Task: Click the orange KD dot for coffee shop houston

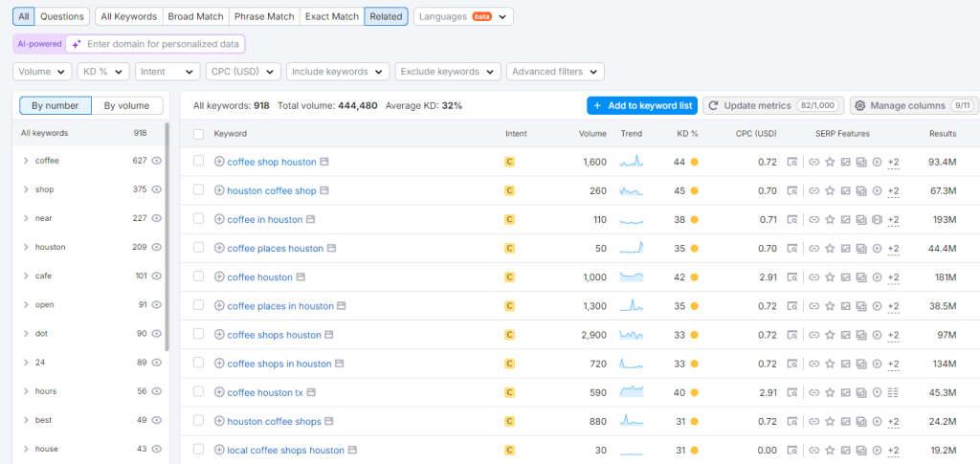Action: pyautogui.click(x=694, y=163)
